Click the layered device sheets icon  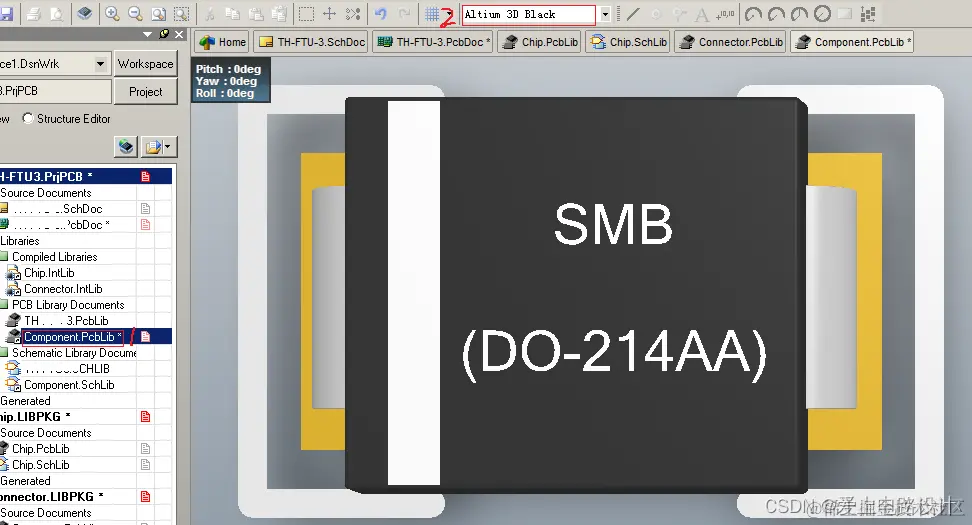click(x=85, y=14)
